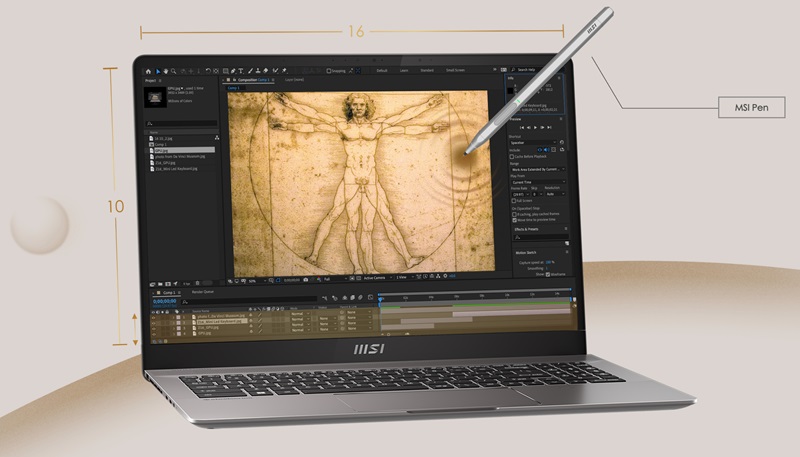Toggle visibility eye of photo from Da Vinci layer
Viewport: 800px width, 457px height.
pos(153,317)
